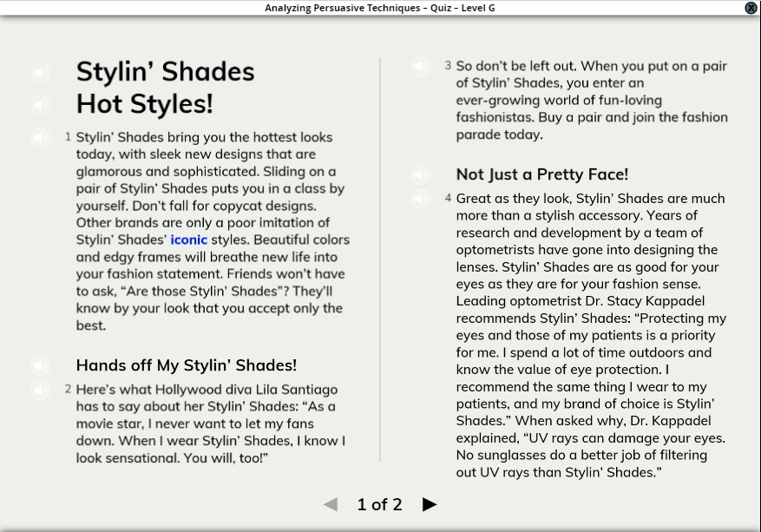Select the "Not Just a Pretty Face!" heading
The width and height of the screenshot is (761, 532).
tap(541, 174)
